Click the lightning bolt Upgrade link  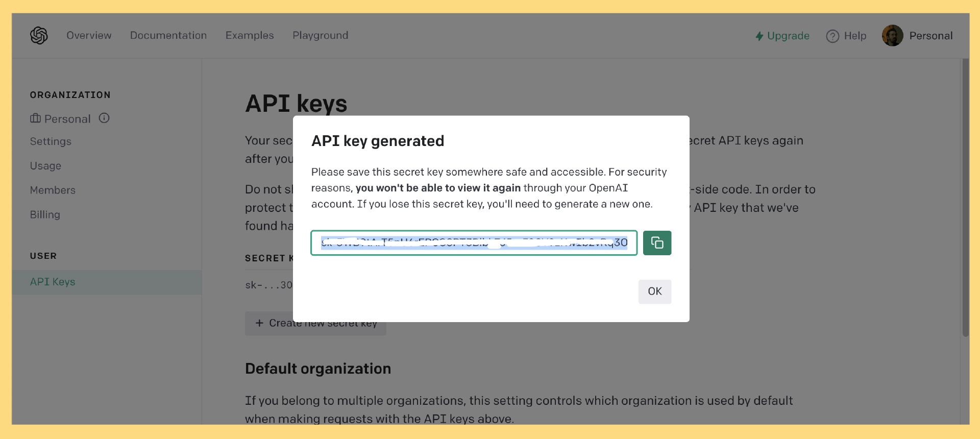782,36
